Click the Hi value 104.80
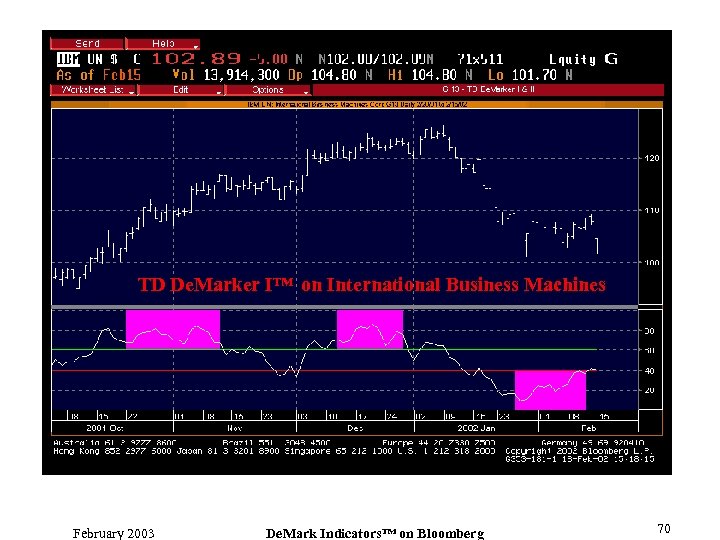 434,75
